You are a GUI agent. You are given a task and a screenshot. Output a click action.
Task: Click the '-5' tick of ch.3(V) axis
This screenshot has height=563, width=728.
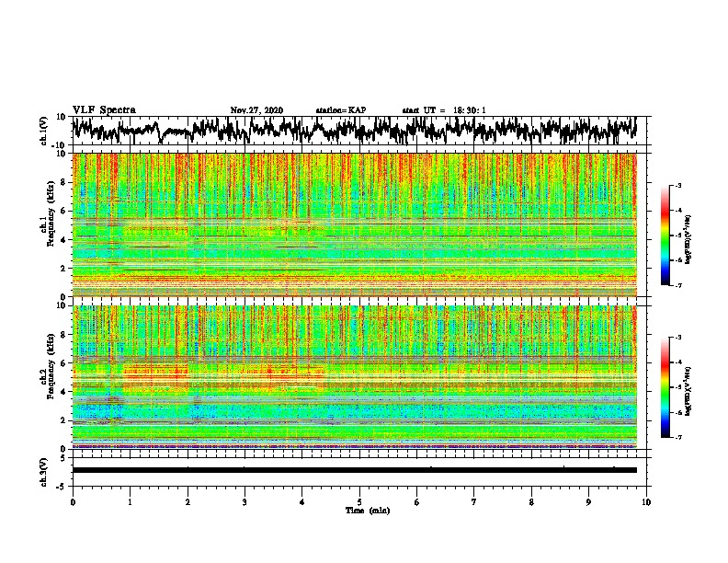pyautogui.click(x=62, y=487)
